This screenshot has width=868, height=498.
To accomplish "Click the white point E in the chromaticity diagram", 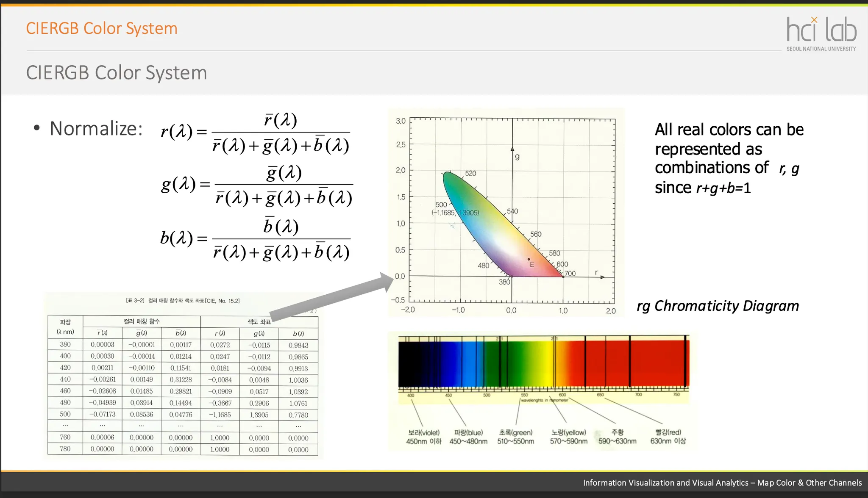I will 529,259.
